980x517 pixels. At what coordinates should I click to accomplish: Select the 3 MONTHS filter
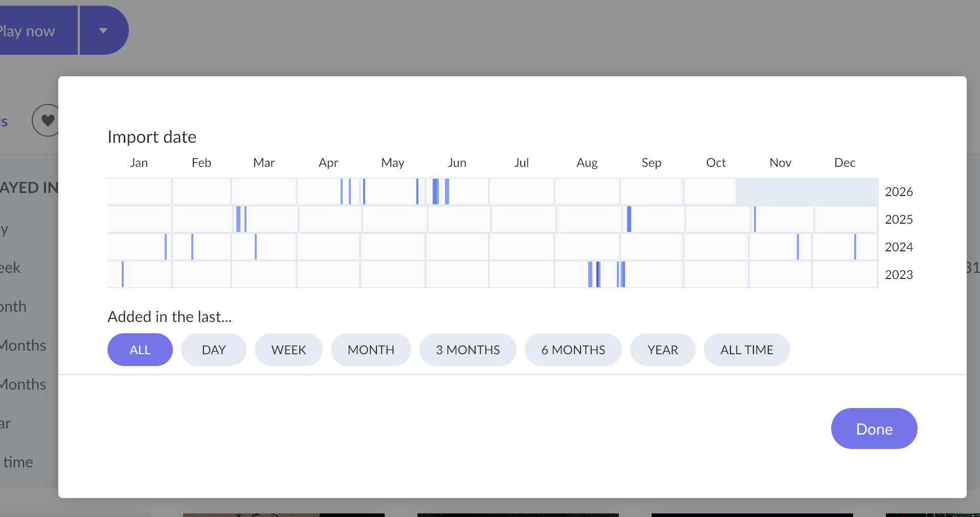pyautogui.click(x=467, y=350)
